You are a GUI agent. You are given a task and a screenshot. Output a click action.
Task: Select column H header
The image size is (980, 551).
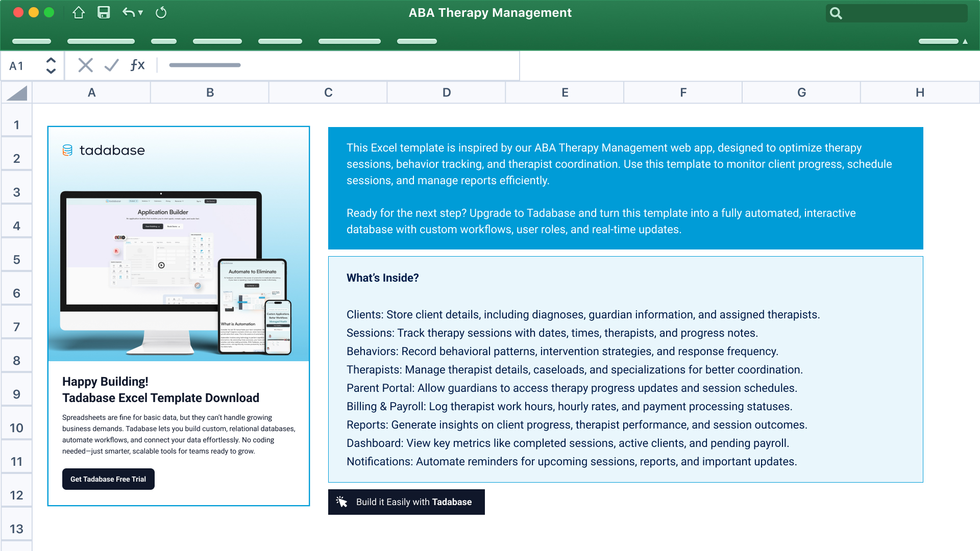[920, 93]
